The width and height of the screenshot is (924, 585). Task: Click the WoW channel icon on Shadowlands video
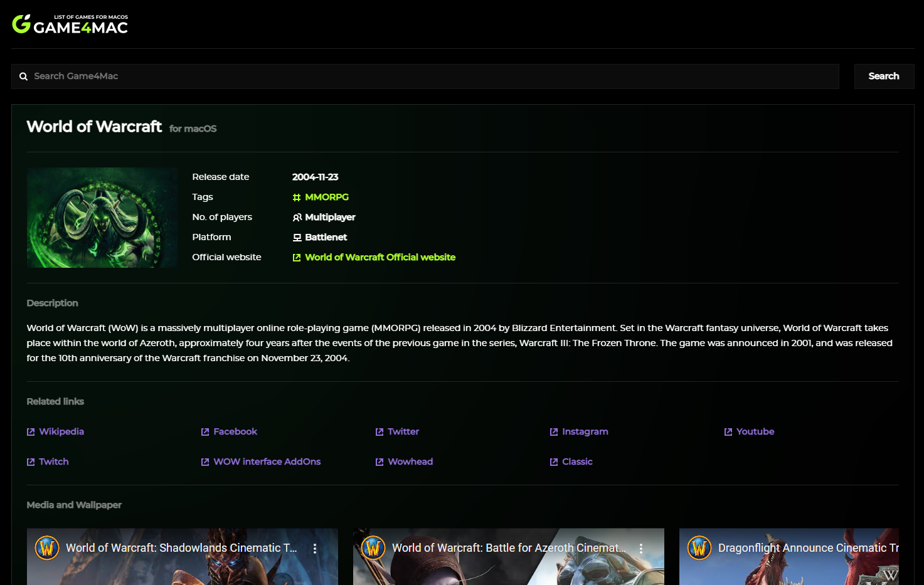coord(47,548)
